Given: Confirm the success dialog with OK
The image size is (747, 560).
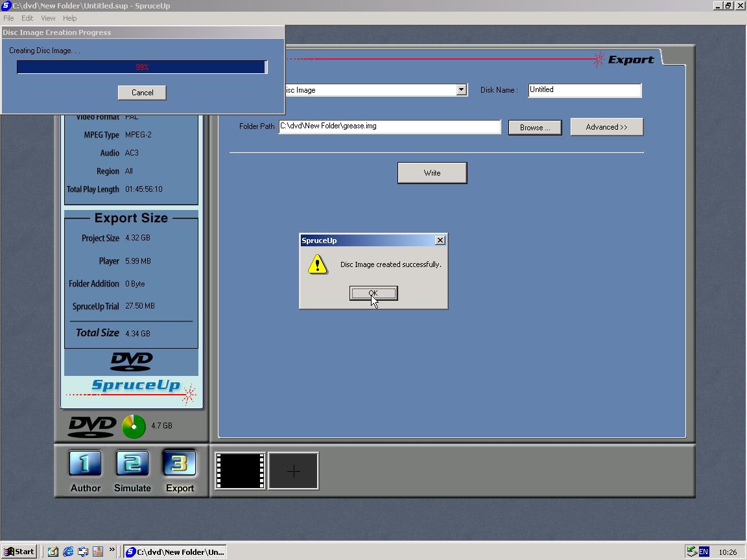Looking at the screenshot, I should point(373,294).
